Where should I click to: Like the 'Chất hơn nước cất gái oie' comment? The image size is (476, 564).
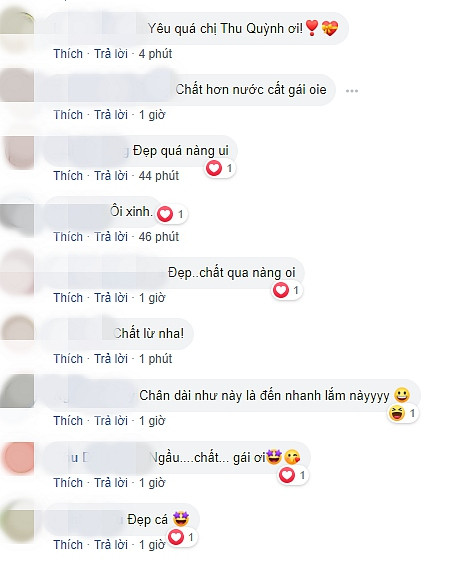(x=68, y=115)
